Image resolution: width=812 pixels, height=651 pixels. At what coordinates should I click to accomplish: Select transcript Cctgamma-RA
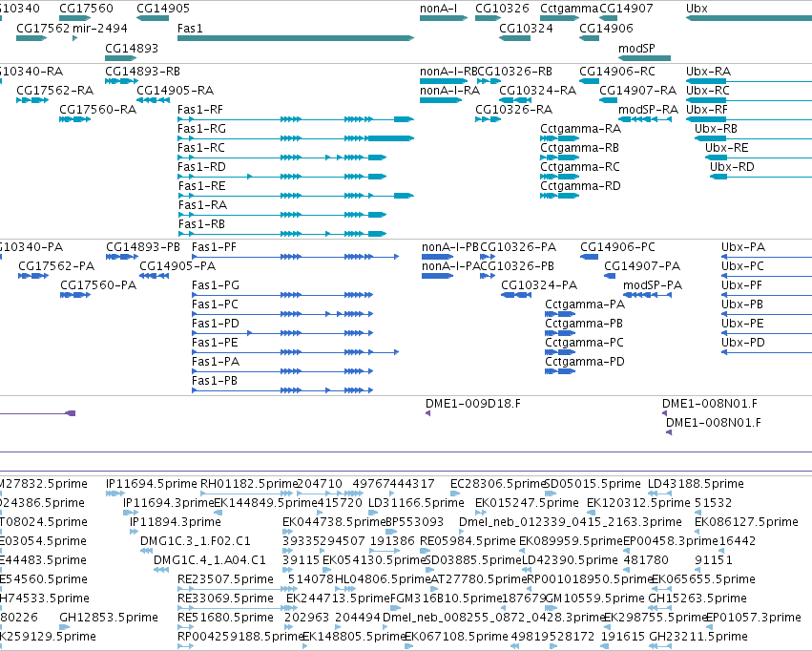560,138
